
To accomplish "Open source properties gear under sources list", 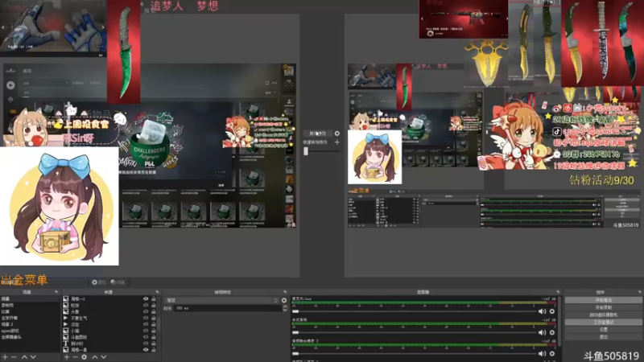I will coord(84,357).
